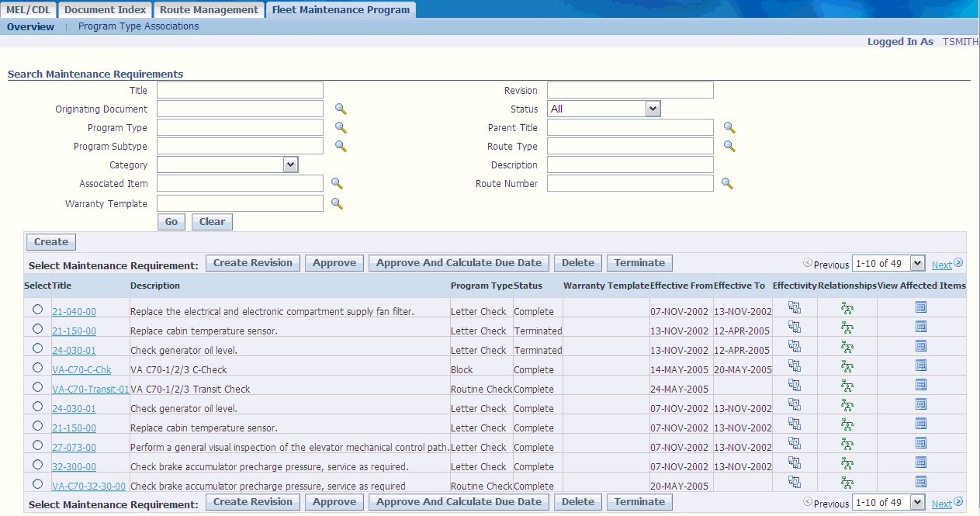
Task: Select radio button for VA-C70-Transit-01 row
Action: (x=37, y=386)
